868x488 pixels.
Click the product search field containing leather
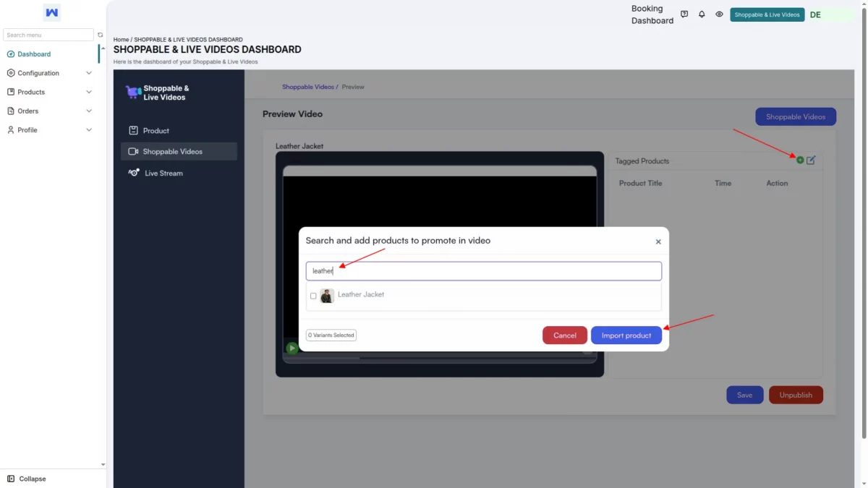(484, 271)
